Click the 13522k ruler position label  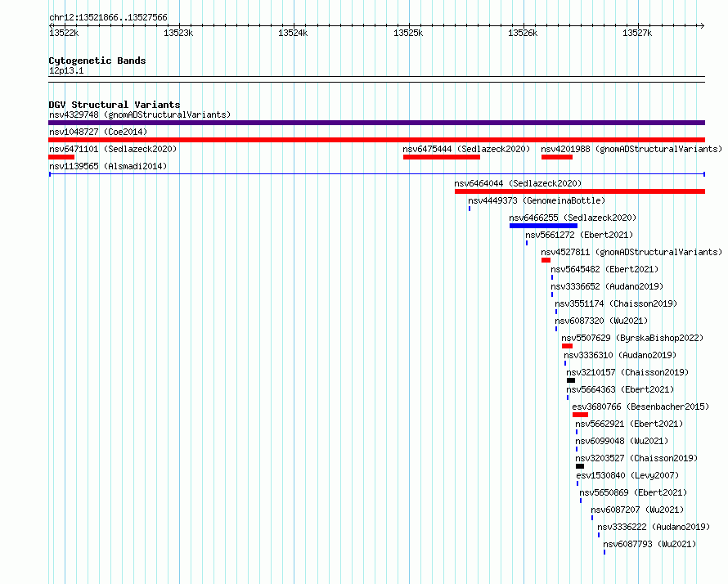(x=64, y=33)
